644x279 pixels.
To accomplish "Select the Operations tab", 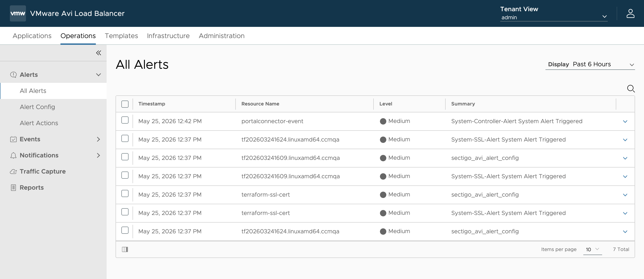I will click(x=78, y=36).
